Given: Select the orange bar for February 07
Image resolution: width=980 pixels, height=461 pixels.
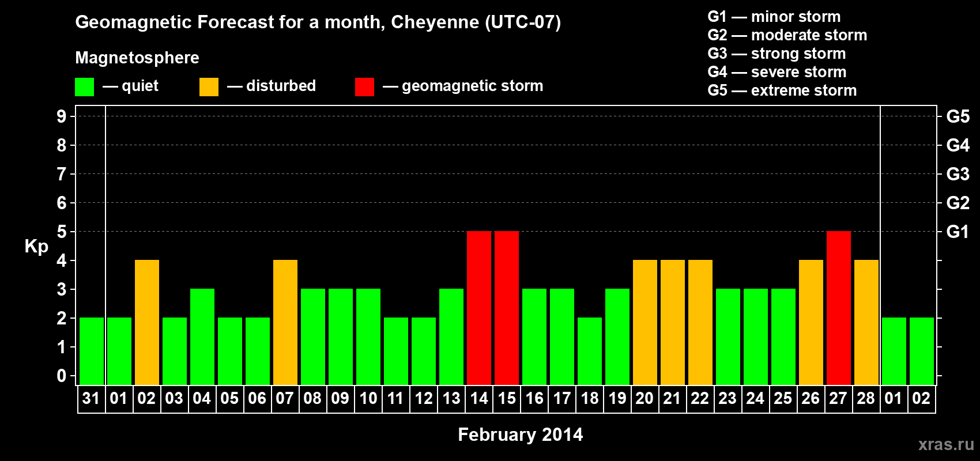Looking at the screenshot, I should pyautogui.click(x=285, y=322).
